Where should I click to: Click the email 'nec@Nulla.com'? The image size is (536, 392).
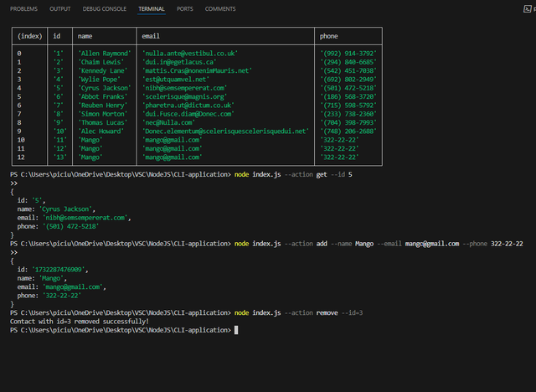coord(168,122)
